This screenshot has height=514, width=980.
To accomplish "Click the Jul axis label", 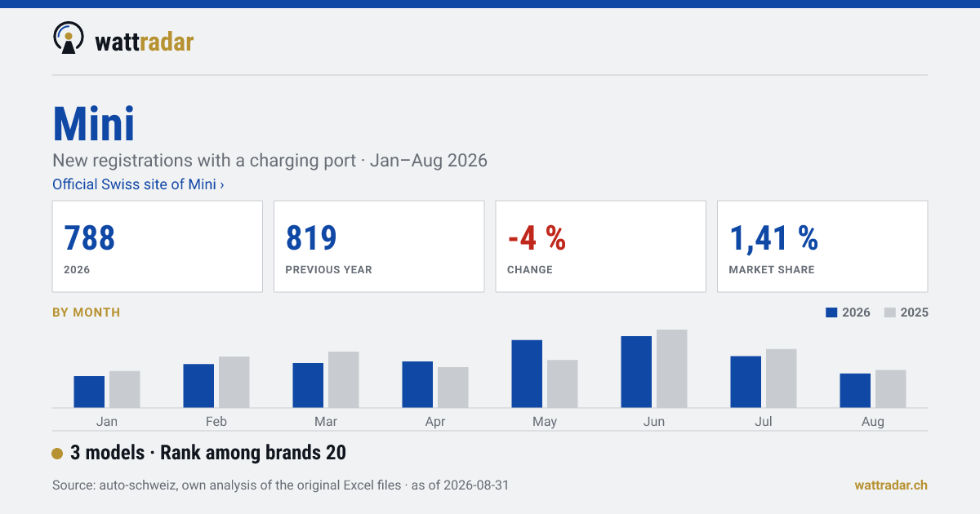I will pyautogui.click(x=764, y=422).
